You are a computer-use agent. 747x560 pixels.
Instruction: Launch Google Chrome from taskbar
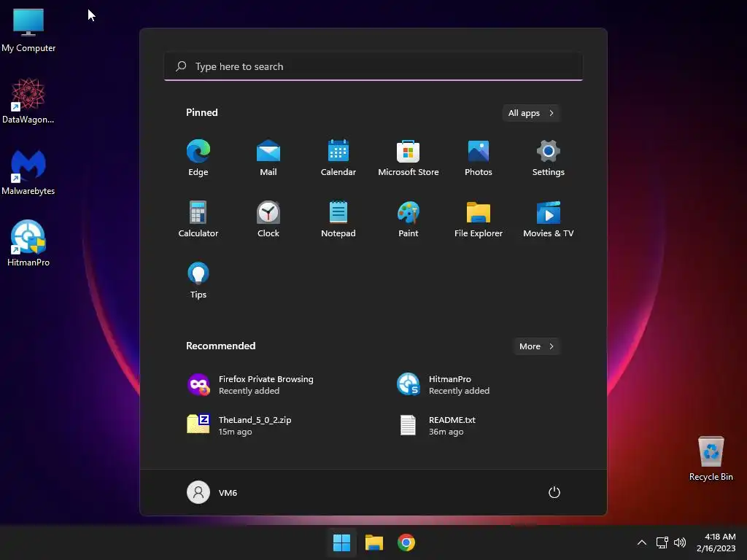(x=406, y=542)
